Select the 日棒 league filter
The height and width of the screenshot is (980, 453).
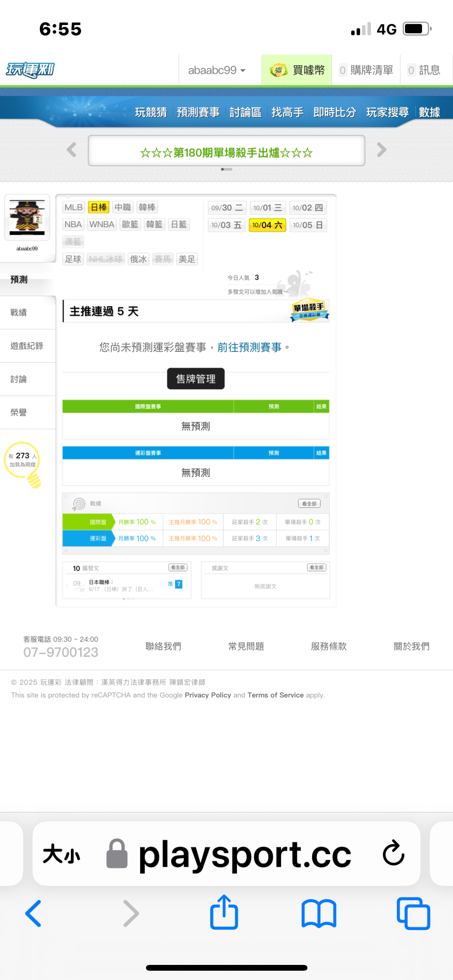pos(99,207)
